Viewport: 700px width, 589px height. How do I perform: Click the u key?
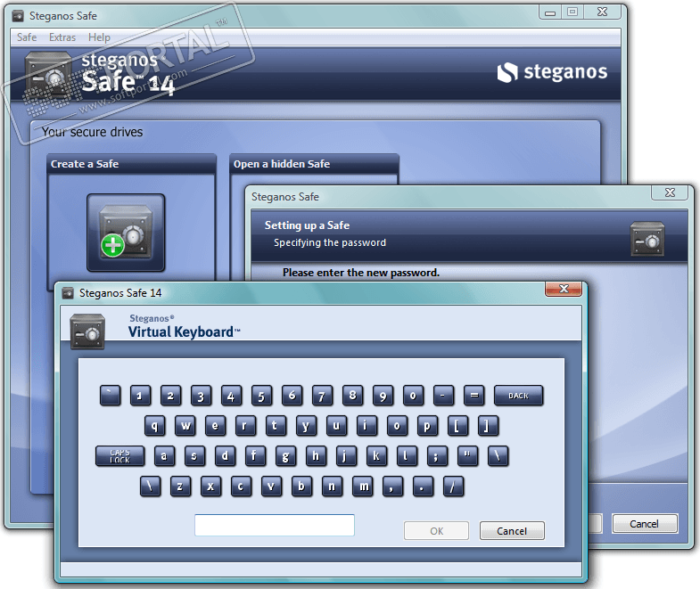point(337,426)
